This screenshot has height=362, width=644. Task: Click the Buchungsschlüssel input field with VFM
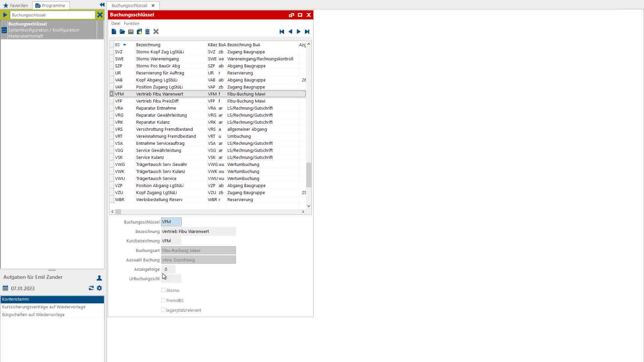[x=171, y=222]
